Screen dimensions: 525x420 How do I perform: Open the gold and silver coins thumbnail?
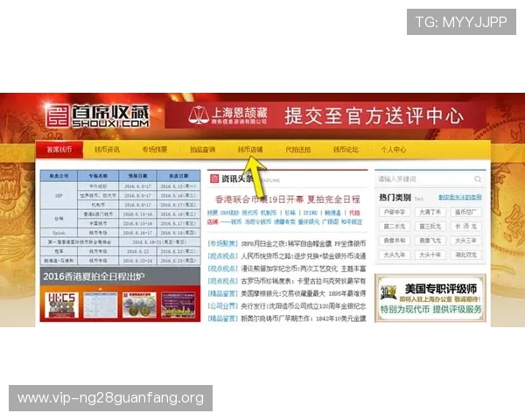139,305
